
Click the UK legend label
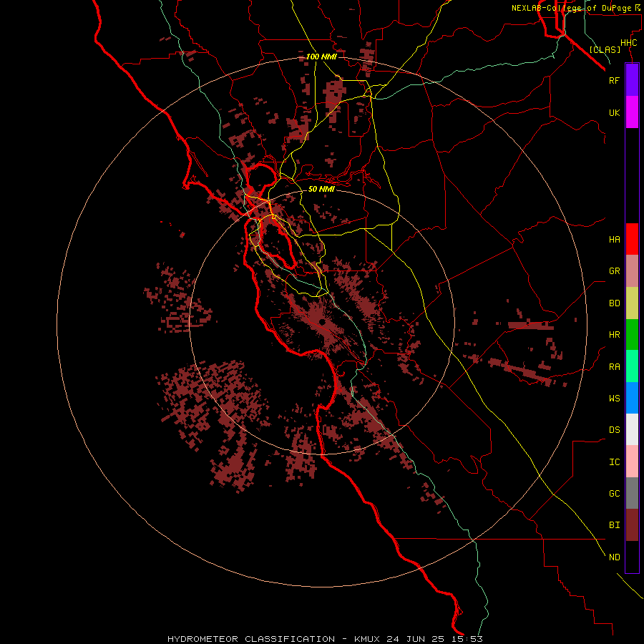click(x=614, y=112)
